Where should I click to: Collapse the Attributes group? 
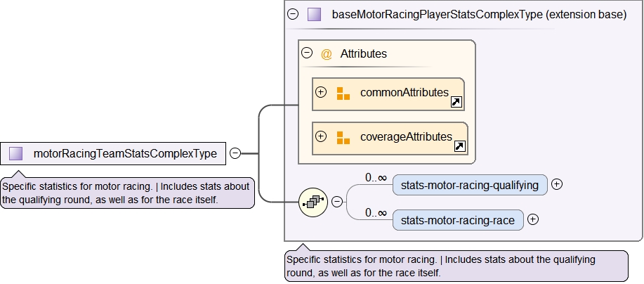306,53
